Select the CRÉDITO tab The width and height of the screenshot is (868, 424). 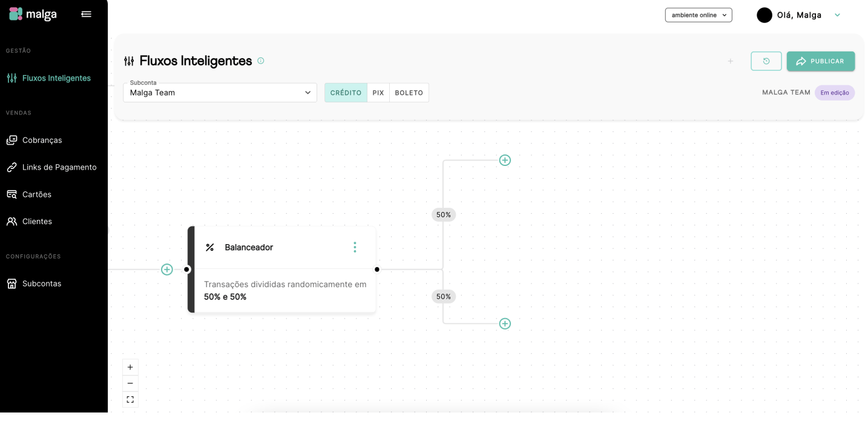(346, 93)
